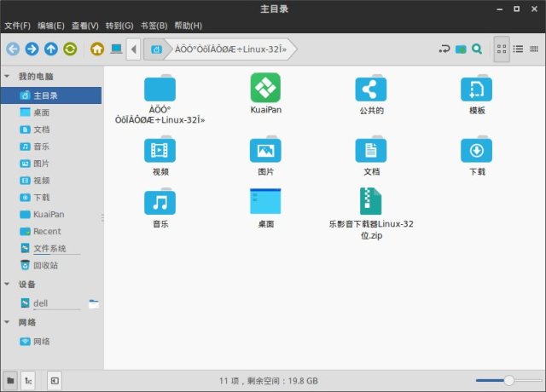Open 回收站 trash in the sidebar

51,265
